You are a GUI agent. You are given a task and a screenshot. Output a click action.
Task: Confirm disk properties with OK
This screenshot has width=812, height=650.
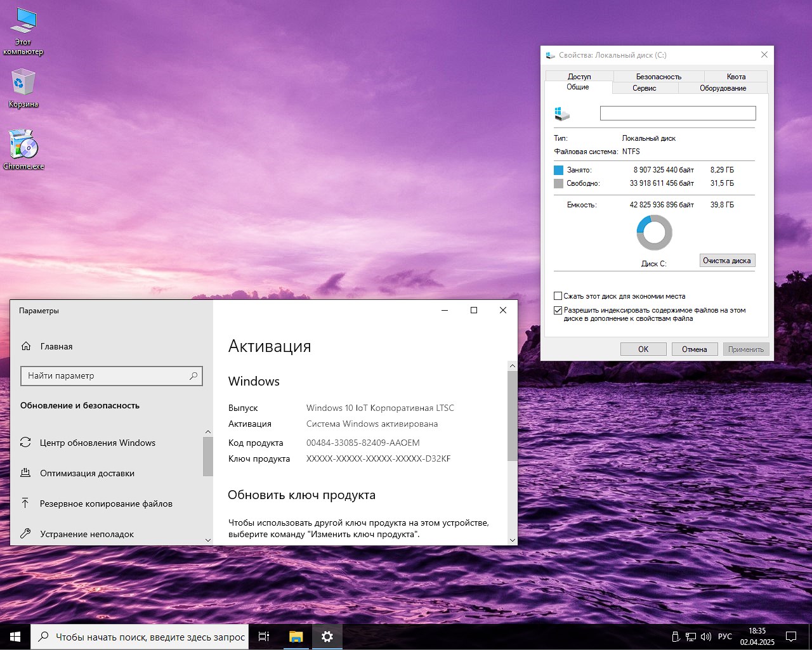pos(643,349)
